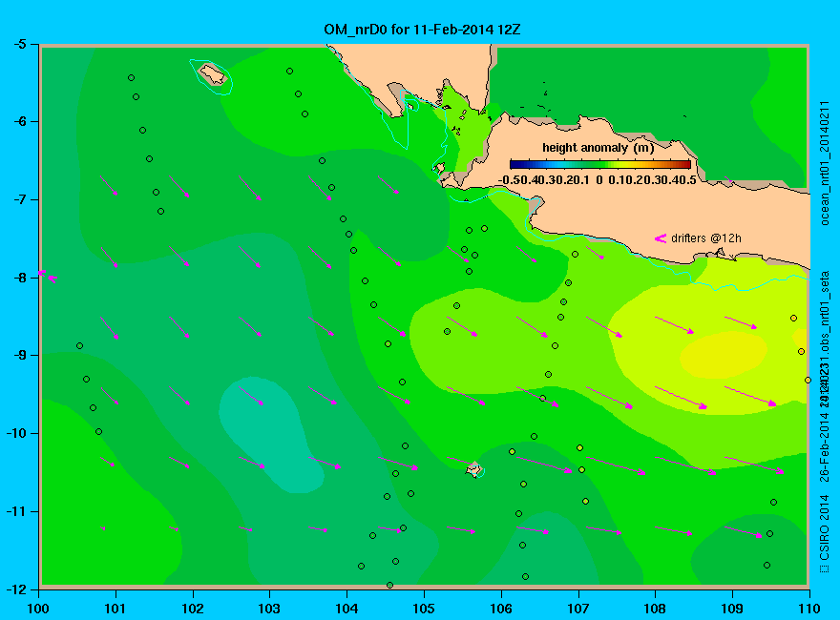Click the longitude tick label "103"
This screenshot has width=840, height=620.
(x=269, y=609)
